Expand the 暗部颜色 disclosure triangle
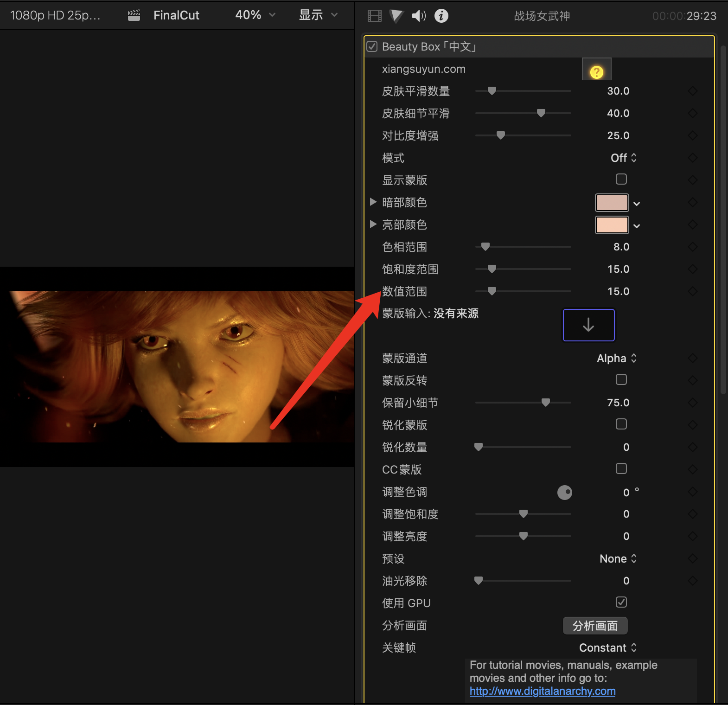 click(x=373, y=202)
